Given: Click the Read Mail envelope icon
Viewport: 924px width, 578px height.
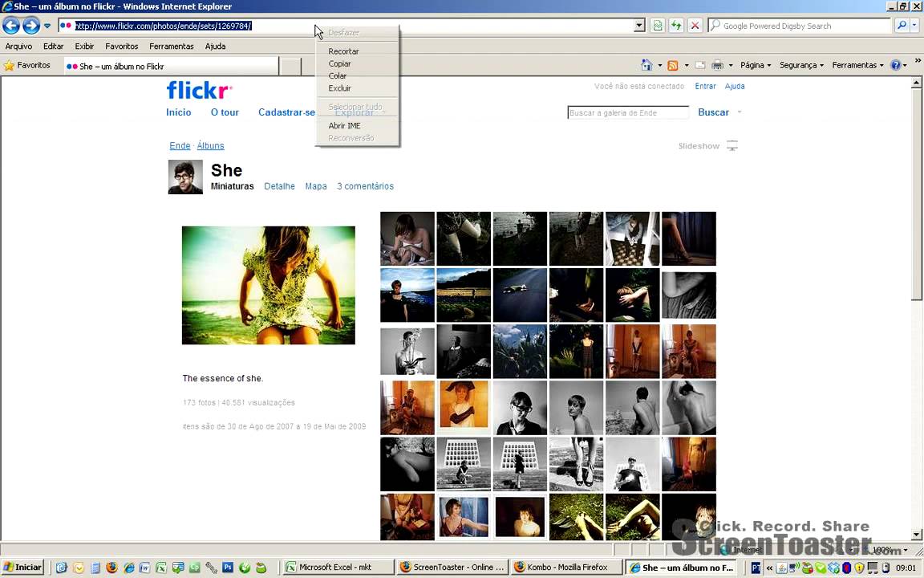Looking at the screenshot, I should 700,66.
